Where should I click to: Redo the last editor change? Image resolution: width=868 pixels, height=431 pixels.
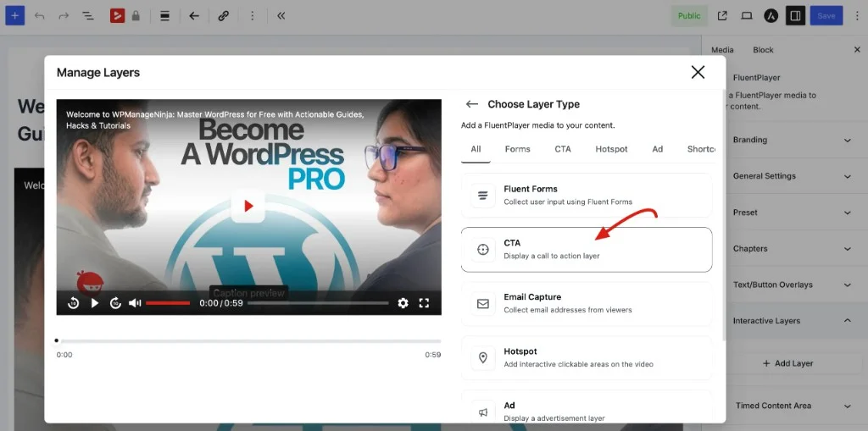[x=64, y=15]
